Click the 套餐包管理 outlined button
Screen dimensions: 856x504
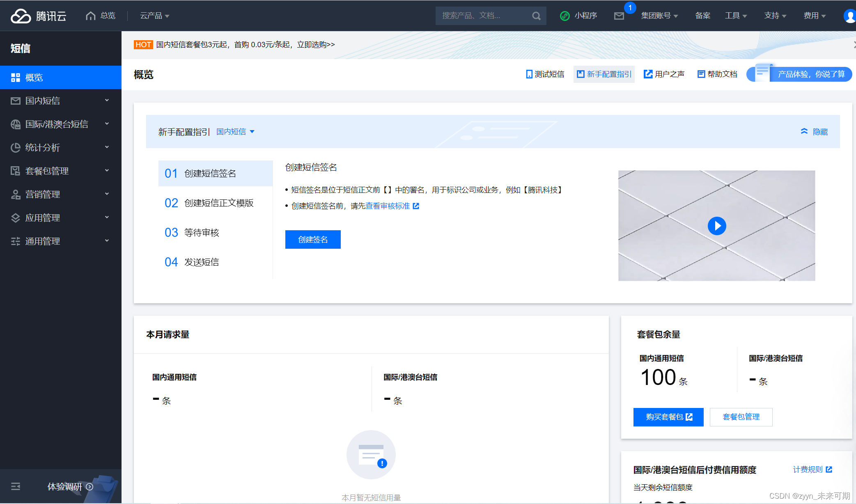(741, 417)
